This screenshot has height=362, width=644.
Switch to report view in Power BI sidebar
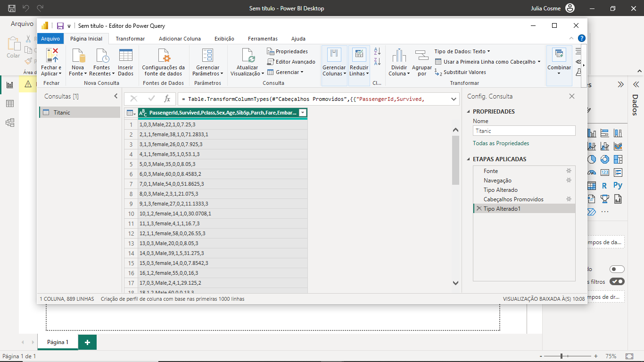[x=9, y=85]
